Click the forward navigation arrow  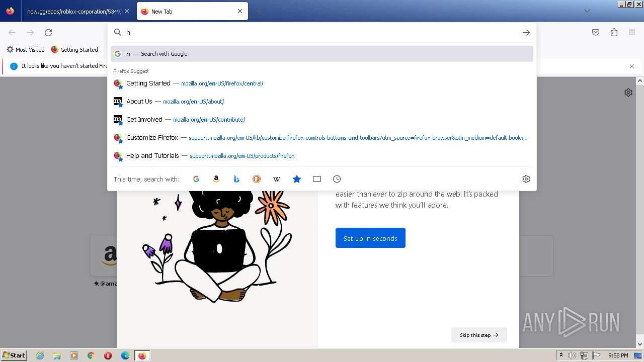coord(30,33)
